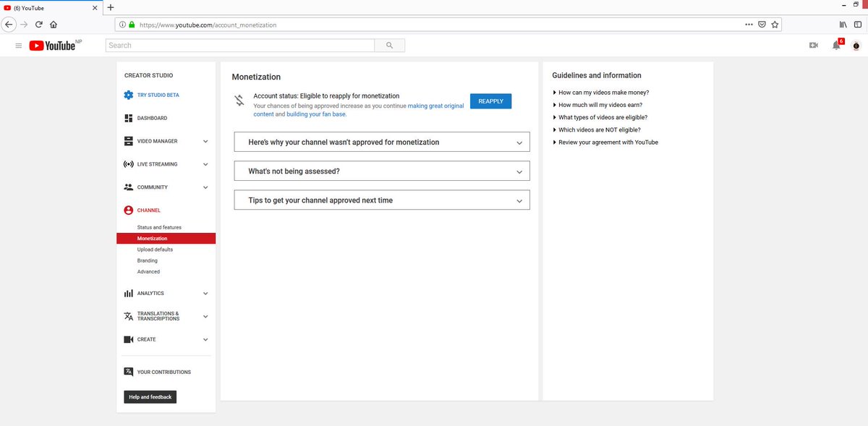Open Advanced submenu item

(x=148, y=272)
